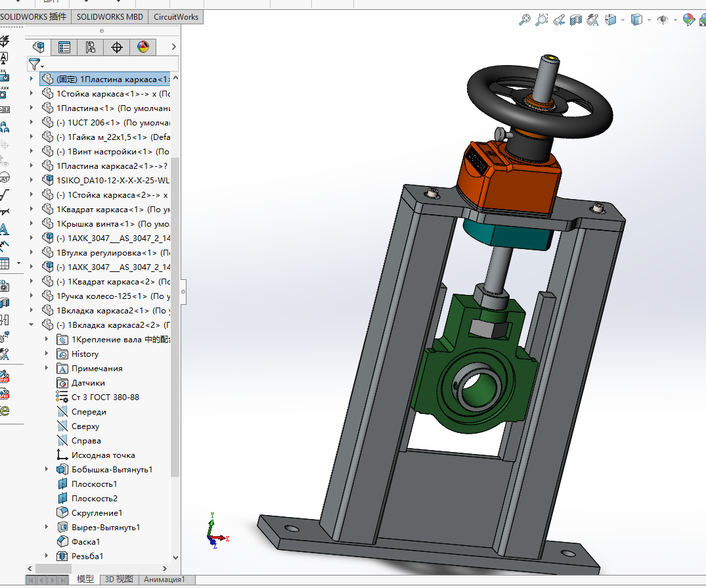Show more manager tabs chevron
The height and width of the screenshot is (588, 706).
coord(174,47)
